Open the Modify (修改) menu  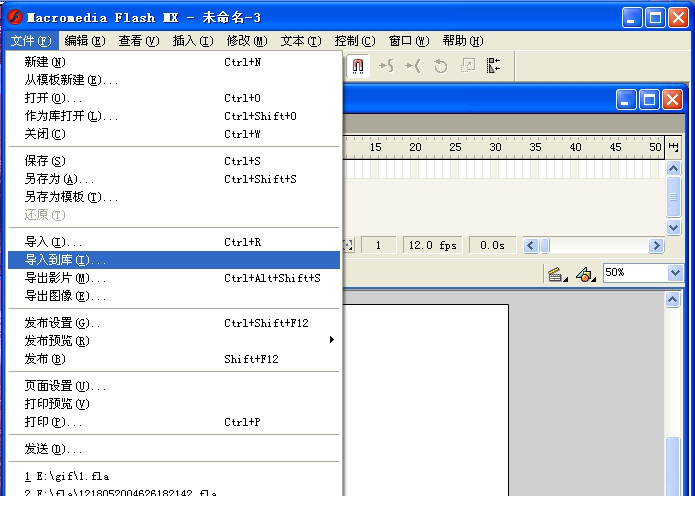[x=247, y=41]
